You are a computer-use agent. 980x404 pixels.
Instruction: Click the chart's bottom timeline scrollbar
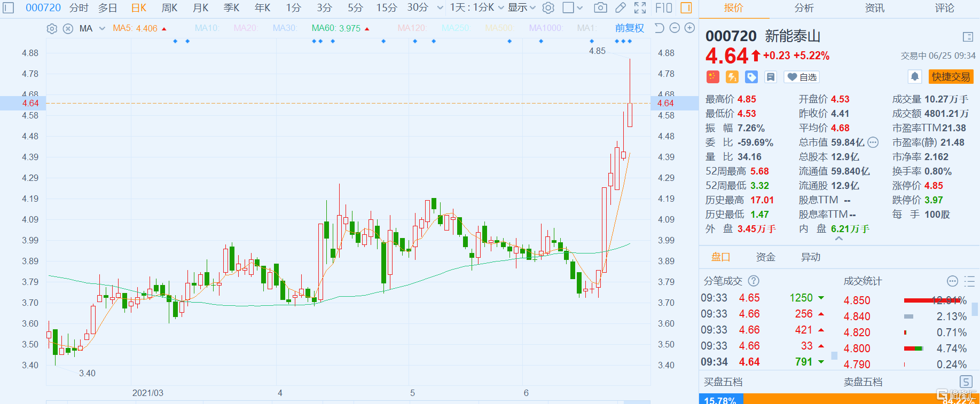click(x=348, y=402)
